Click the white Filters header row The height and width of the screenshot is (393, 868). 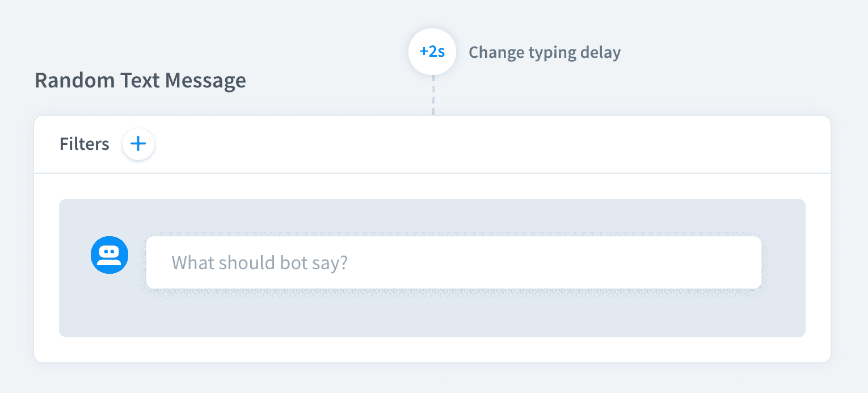point(454,144)
